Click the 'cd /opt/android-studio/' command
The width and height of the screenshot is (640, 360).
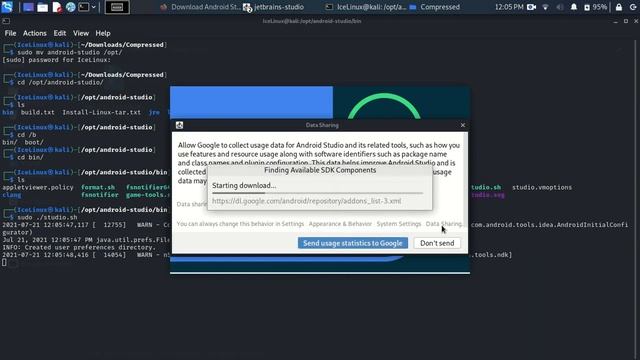[x=60, y=82]
